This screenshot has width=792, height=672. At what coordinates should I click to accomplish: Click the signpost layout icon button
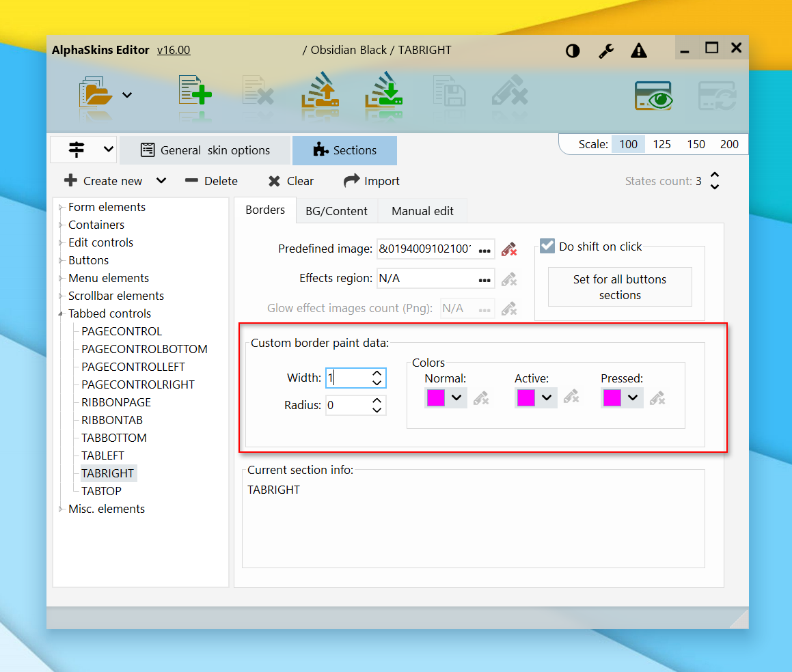click(77, 150)
